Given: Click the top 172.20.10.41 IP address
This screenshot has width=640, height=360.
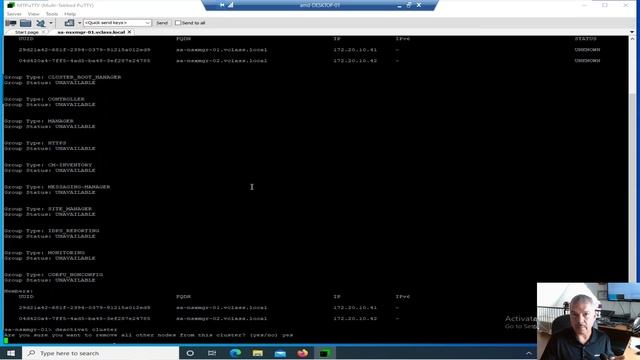Looking at the screenshot, I should click(x=355, y=50).
